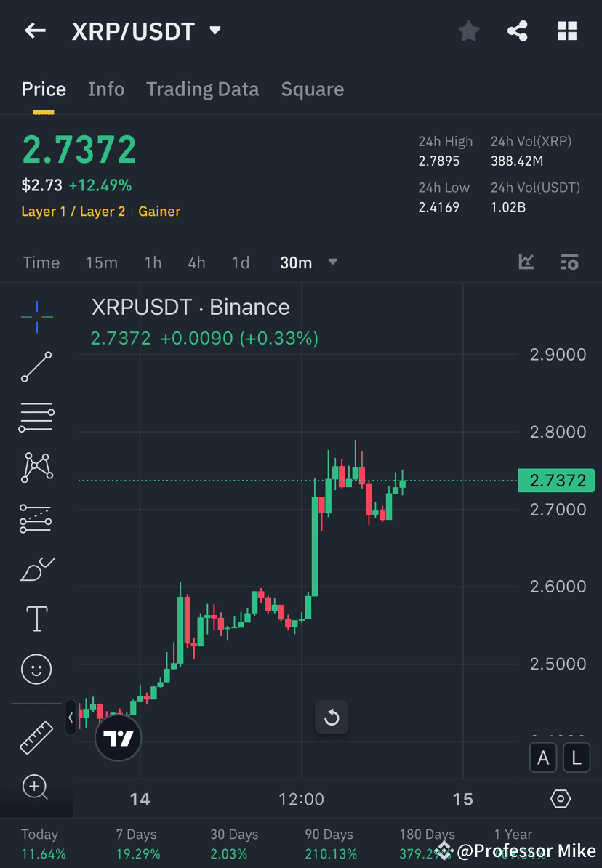Select the XABCD pattern tool

[x=36, y=467]
